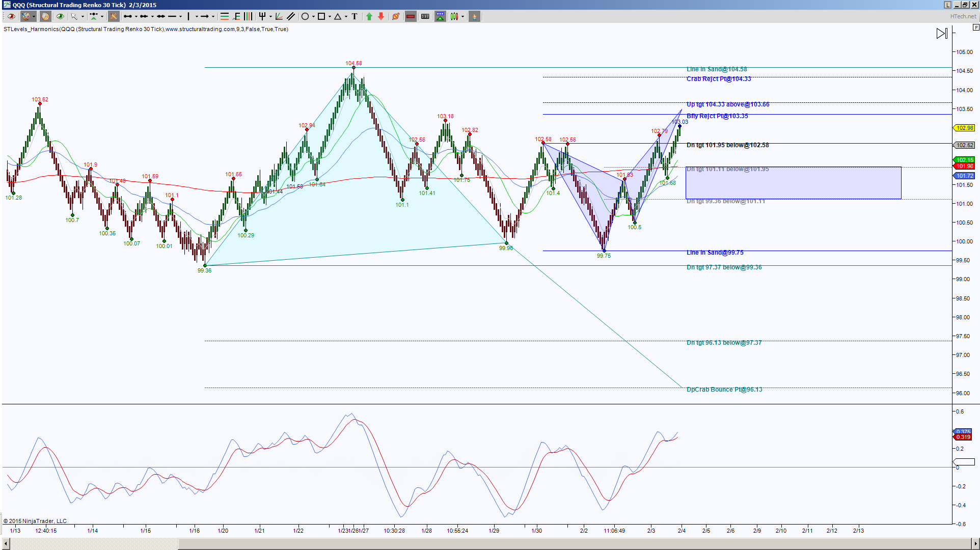This screenshot has width=980, height=550.
Task: Select the Andrews pitchfork tool
Action: pyautogui.click(x=263, y=16)
